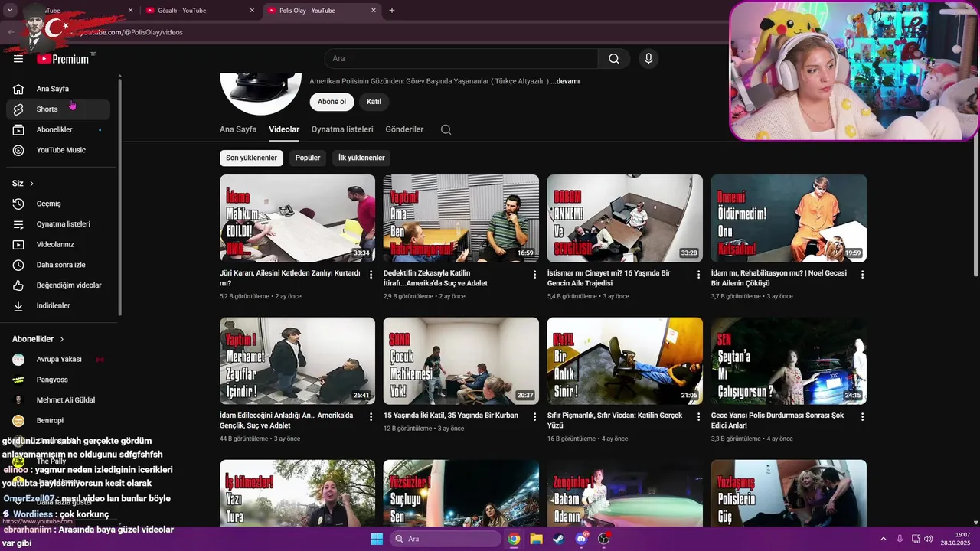Open Abonelikler in the sidebar
The height and width of the screenshot is (551, 980).
coord(58,130)
